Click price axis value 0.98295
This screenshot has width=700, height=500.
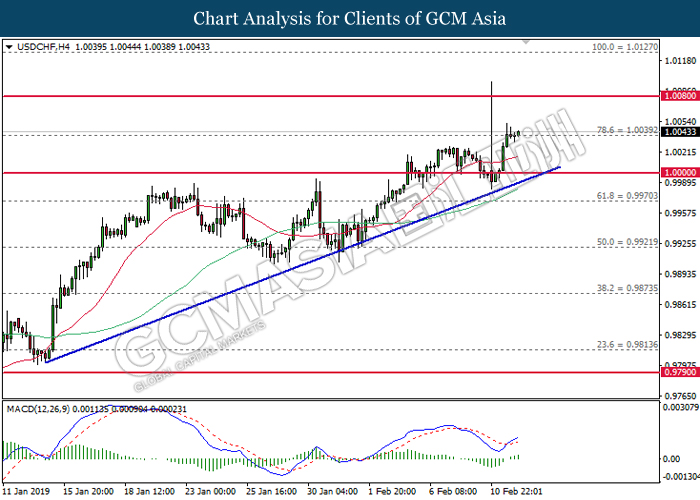(x=680, y=335)
